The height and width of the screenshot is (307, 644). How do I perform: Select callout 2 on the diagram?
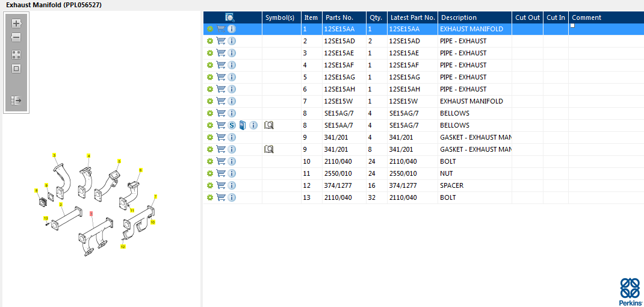61,204
